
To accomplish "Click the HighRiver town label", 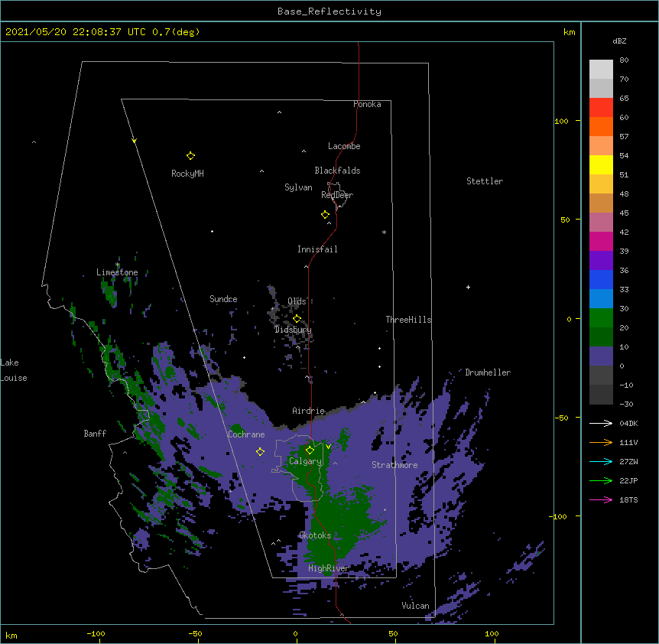I will (329, 568).
